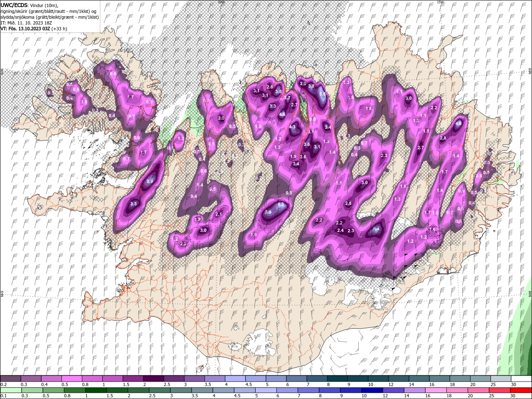This screenshot has width=532, height=399.
Task: Click the '0.1' label in the lower legend
Action: point(3,396)
